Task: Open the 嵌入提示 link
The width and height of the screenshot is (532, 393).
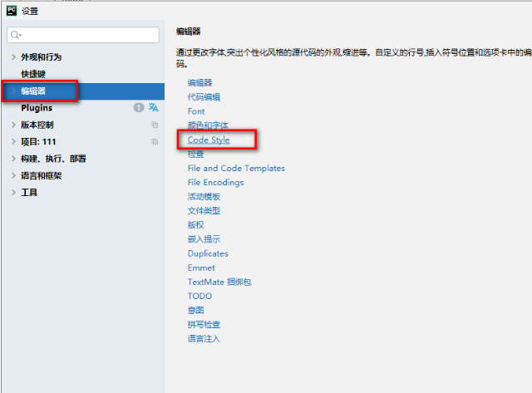Action: (x=204, y=239)
